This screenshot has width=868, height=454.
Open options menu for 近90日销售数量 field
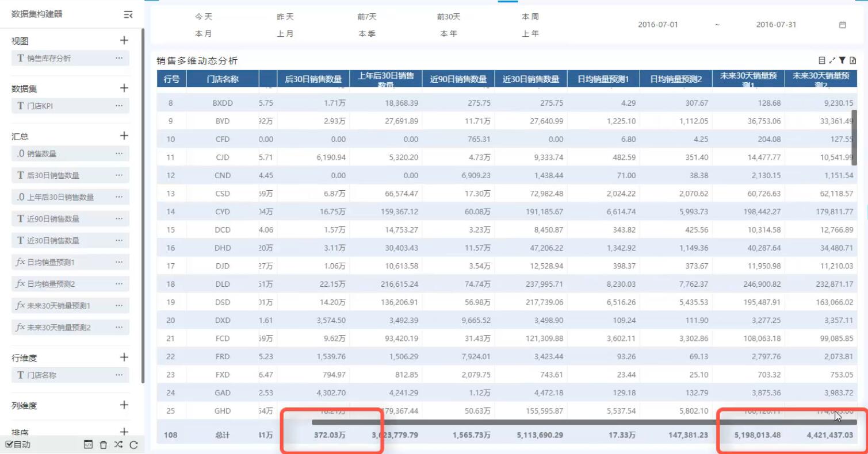click(x=119, y=219)
